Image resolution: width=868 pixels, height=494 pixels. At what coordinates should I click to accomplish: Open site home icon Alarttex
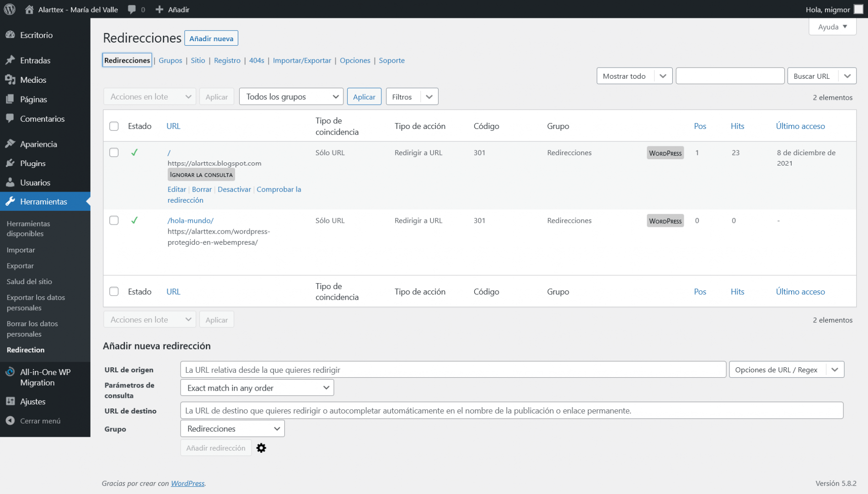(29, 9)
